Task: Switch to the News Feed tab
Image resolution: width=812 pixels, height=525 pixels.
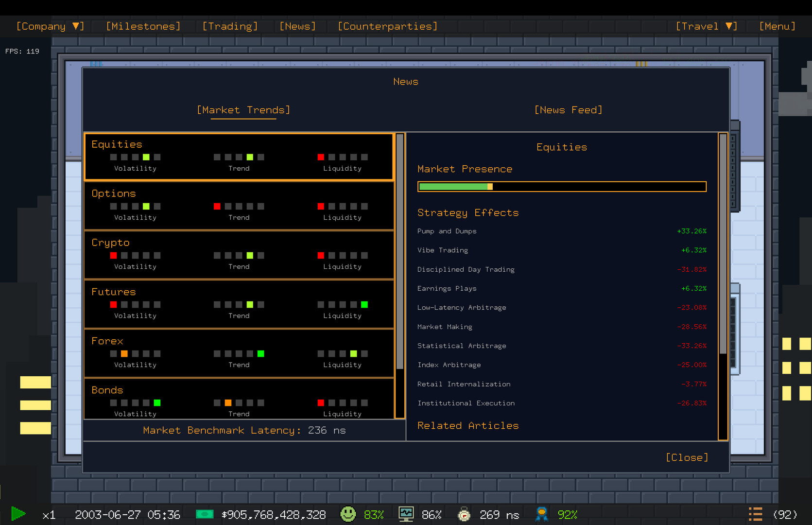Action: coord(568,110)
